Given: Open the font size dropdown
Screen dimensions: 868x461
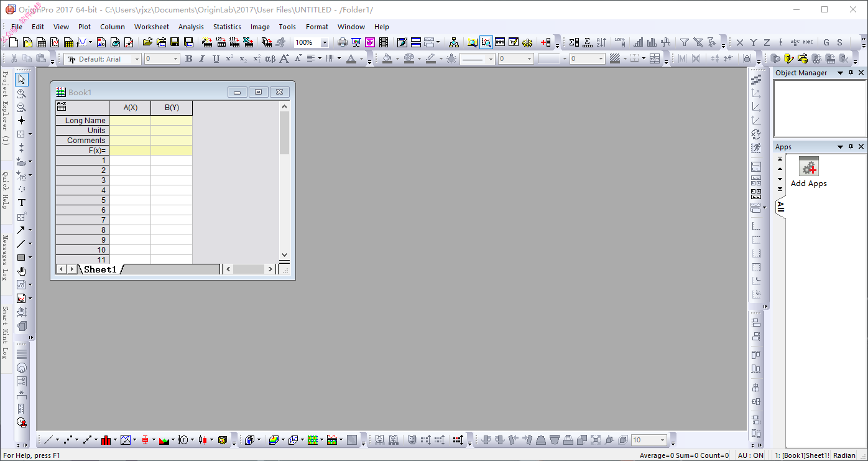Looking at the screenshot, I should [175, 59].
